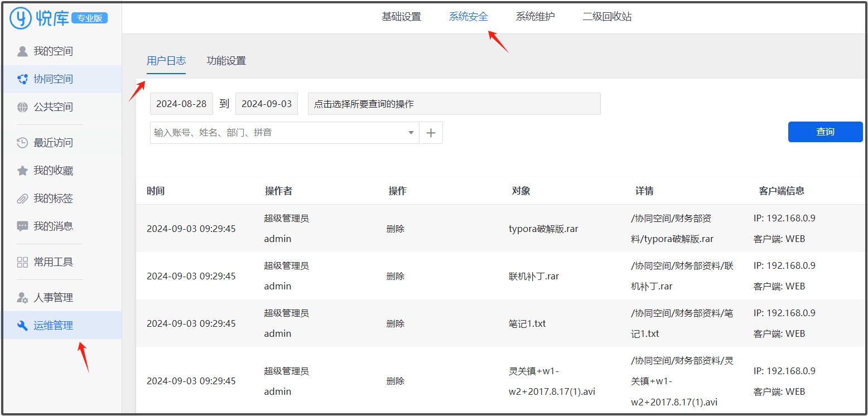This screenshot has width=868, height=416.
Task: Click the 我的空间 person icon
Action: 22,51
